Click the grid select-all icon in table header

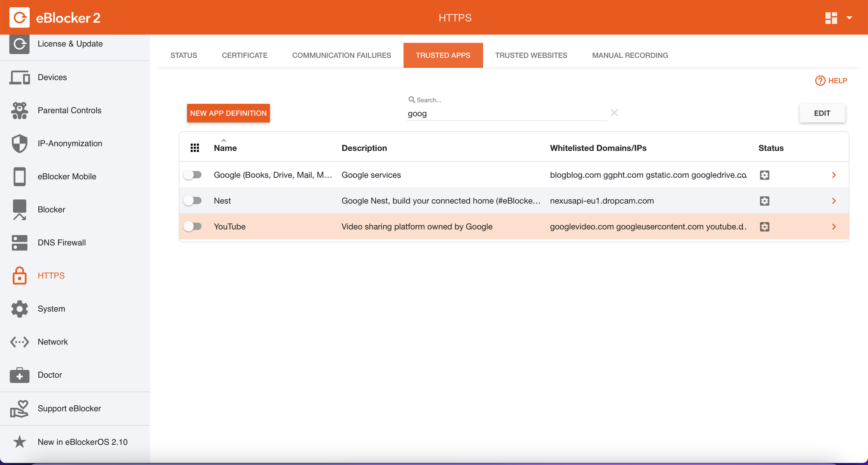click(x=195, y=148)
